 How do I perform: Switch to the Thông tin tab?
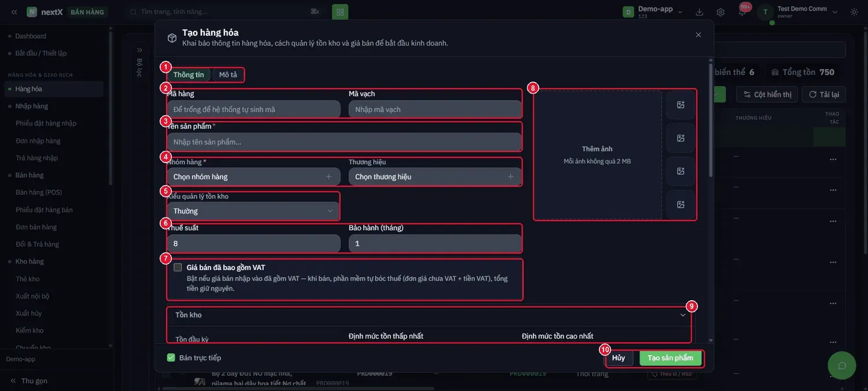point(189,75)
